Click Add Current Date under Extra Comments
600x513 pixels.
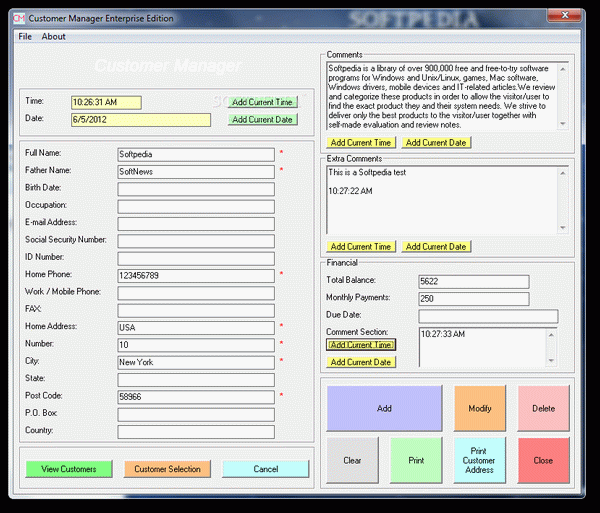[436, 247]
